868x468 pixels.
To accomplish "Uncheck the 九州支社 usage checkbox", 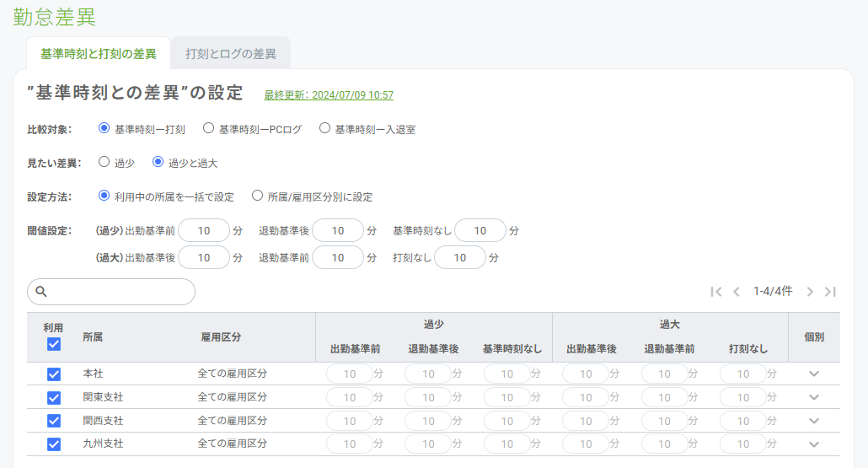I will [x=54, y=444].
